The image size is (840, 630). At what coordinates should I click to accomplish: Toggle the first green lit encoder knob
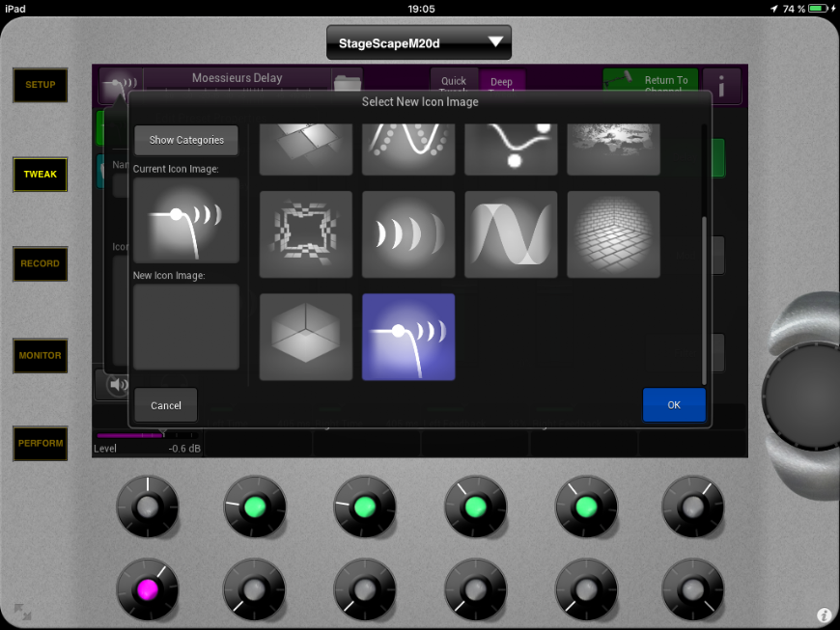pos(256,507)
